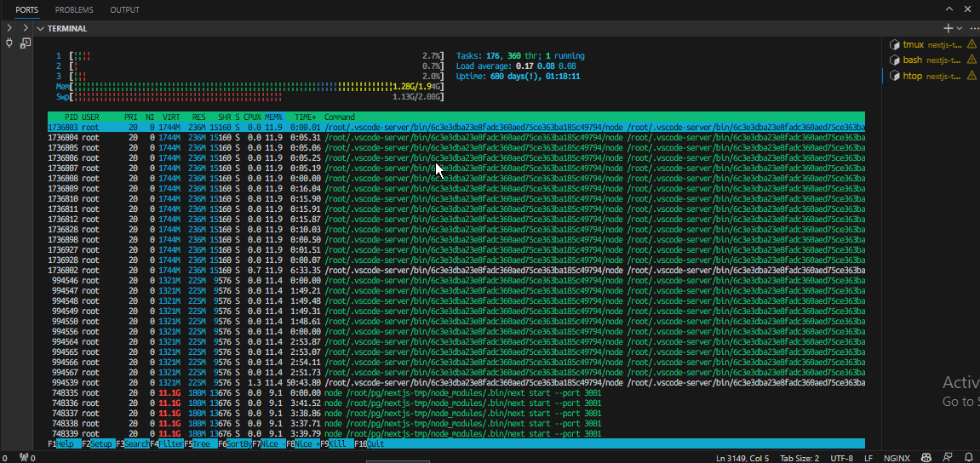The image size is (980, 463).
Task: Sort by VIRT column header
Action: [171, 117]
